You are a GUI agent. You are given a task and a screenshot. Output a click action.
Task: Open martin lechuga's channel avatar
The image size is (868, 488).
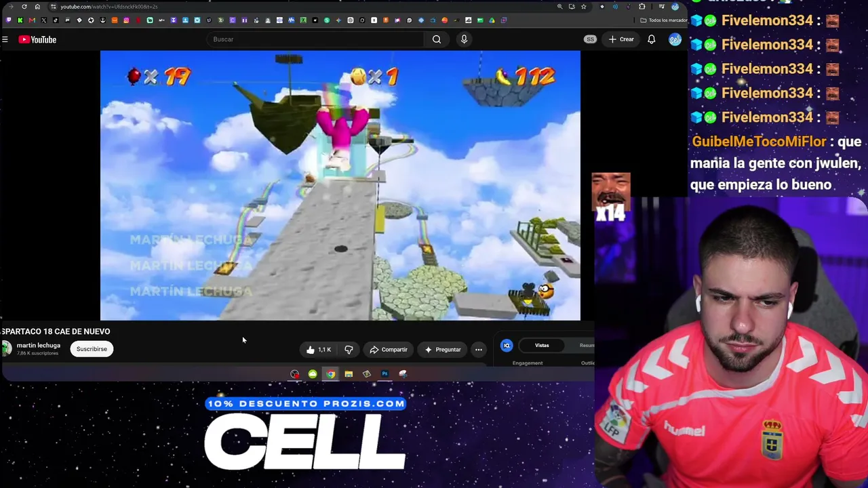click(x=6, y=349)
